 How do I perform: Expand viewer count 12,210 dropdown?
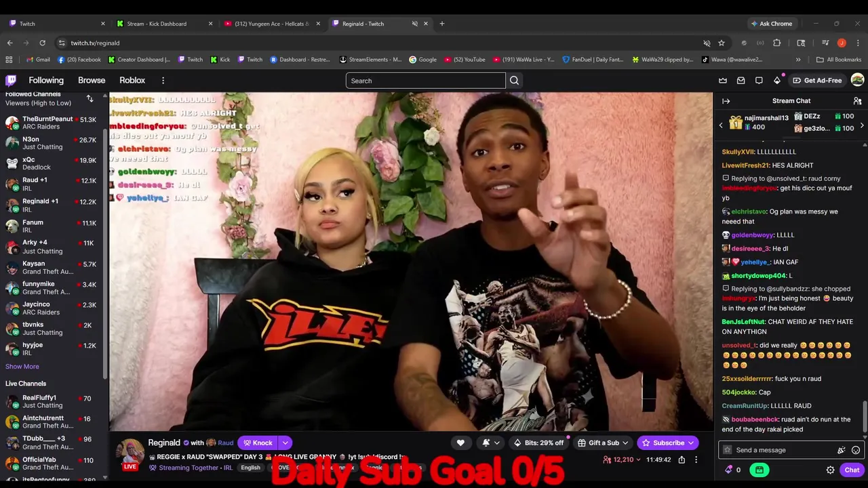click(637, 460)
